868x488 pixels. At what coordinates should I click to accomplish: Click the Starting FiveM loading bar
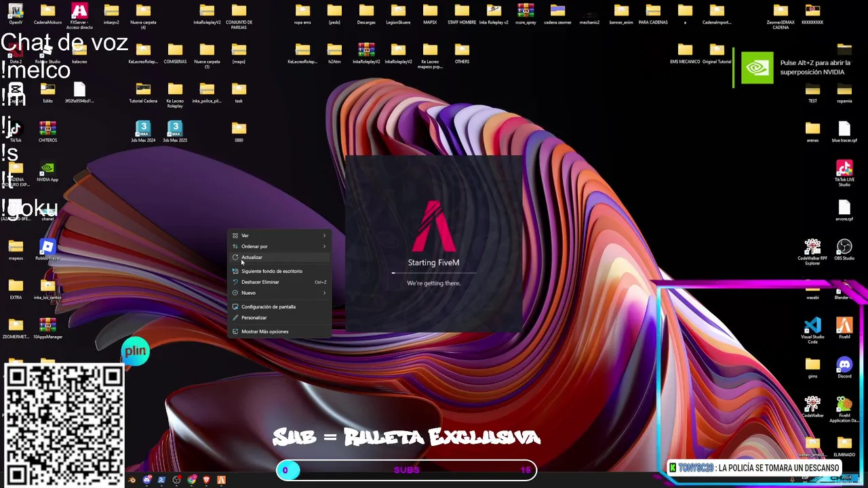[433, 272]
